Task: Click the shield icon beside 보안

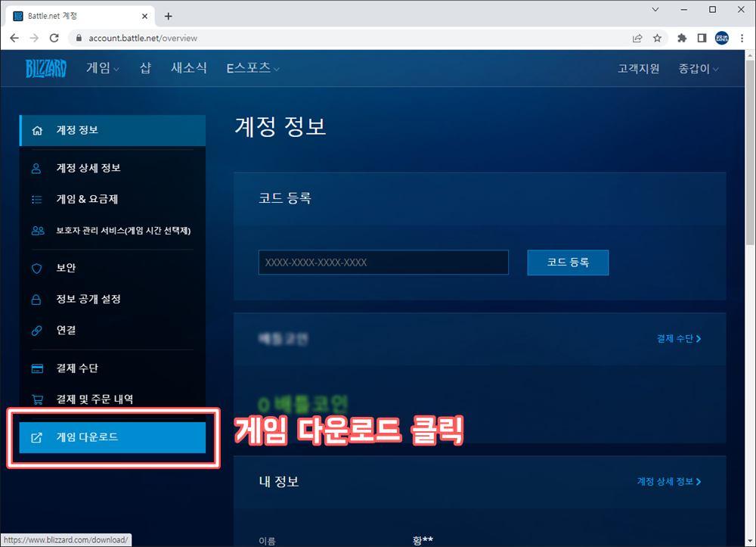Action: click(x=36, y=268)
